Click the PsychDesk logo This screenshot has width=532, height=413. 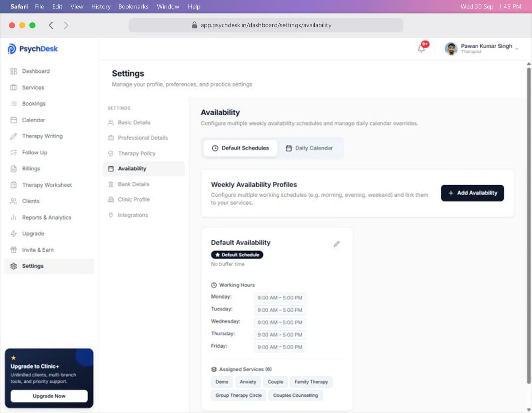(33, 49)
